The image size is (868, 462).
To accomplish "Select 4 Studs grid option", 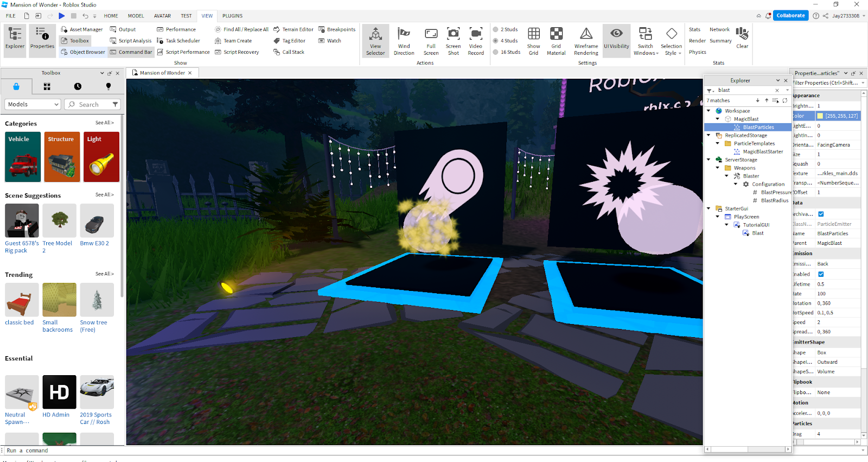I will (x=505, y=41).
